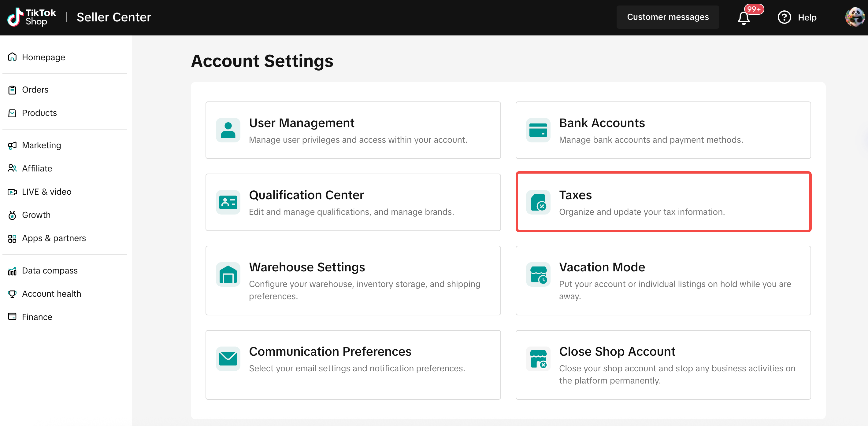
Task: Click the Apps & partners grid icon
Action: point(12,238)
